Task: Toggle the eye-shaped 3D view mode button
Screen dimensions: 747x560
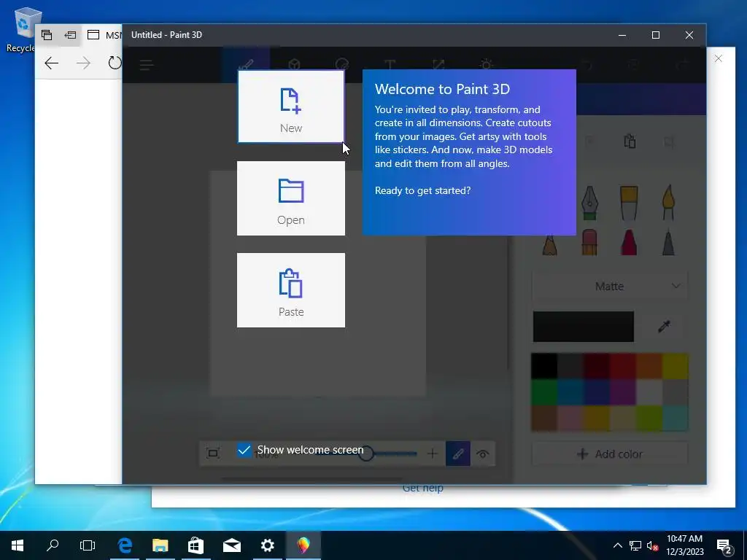Action: (x=483, y=454)
